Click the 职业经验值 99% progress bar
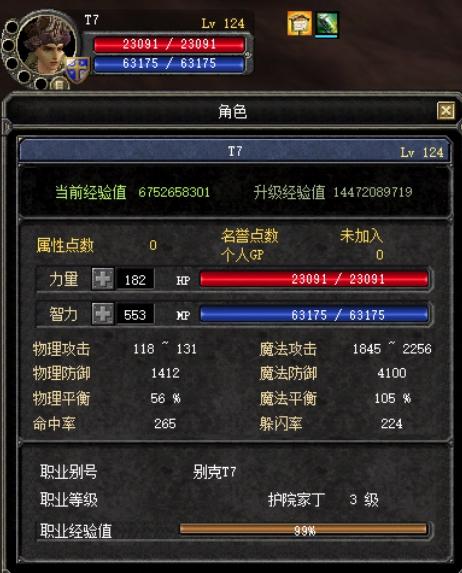This screenshot has height=573, width=462. (x=303, y=530)
